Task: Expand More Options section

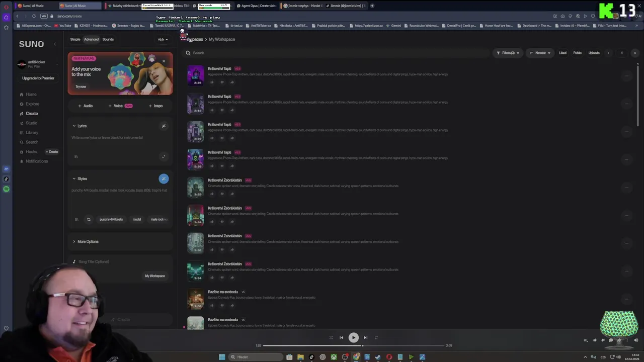Action: (x=86, y=242)
